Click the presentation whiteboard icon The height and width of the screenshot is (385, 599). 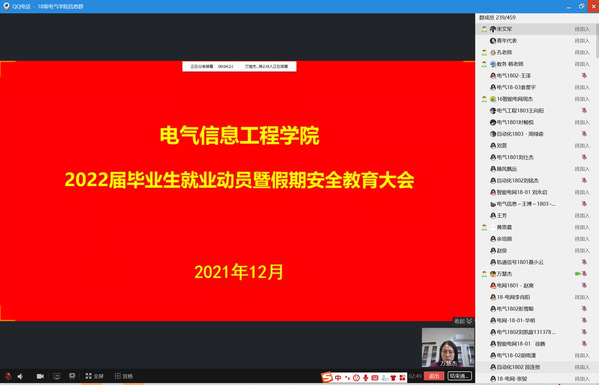coord(72,376)
